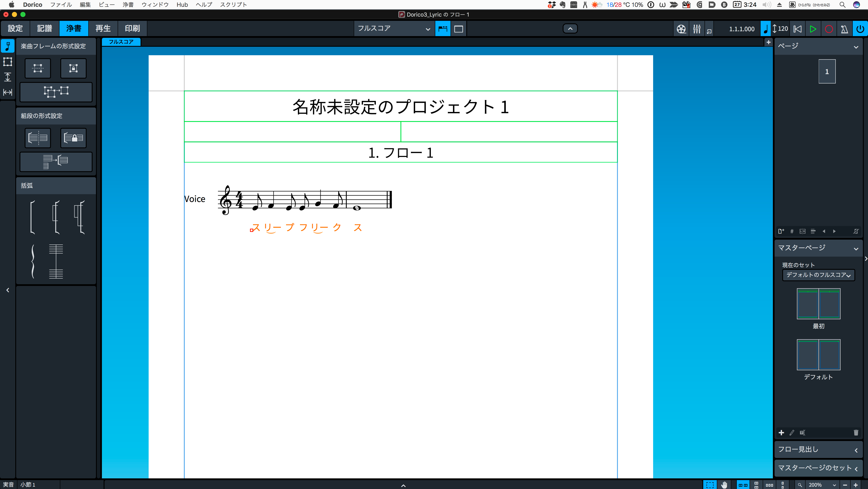Insert a sub-bracket from the Brackets panel
Screen dimensions: 868x489
56,217
